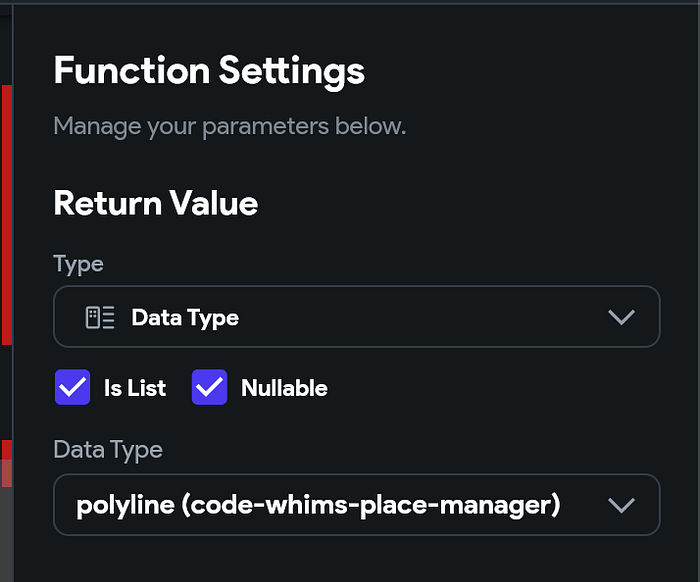Image resolution: width=700 pixels, height=582 pixels.
Task: Open the Type dropdown showing Data Type
Action: 356,318
